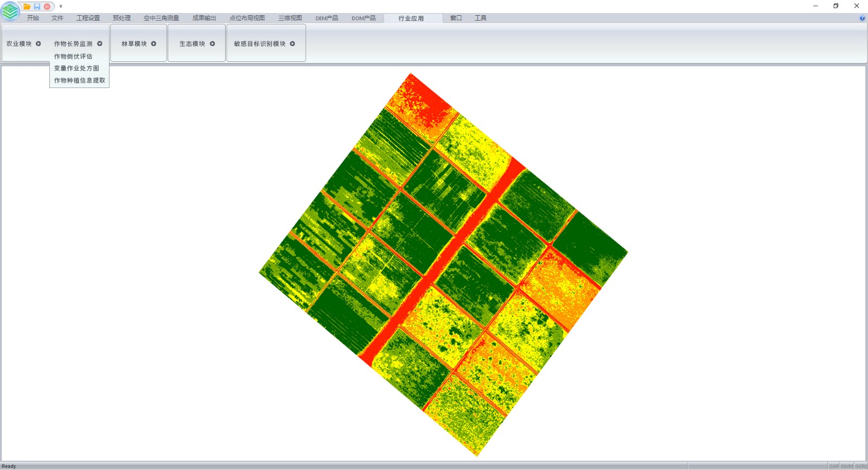Expand the 生态模块 dropdown arrow
This screenshot has height=470, width=868.
(x=212, y=43)
